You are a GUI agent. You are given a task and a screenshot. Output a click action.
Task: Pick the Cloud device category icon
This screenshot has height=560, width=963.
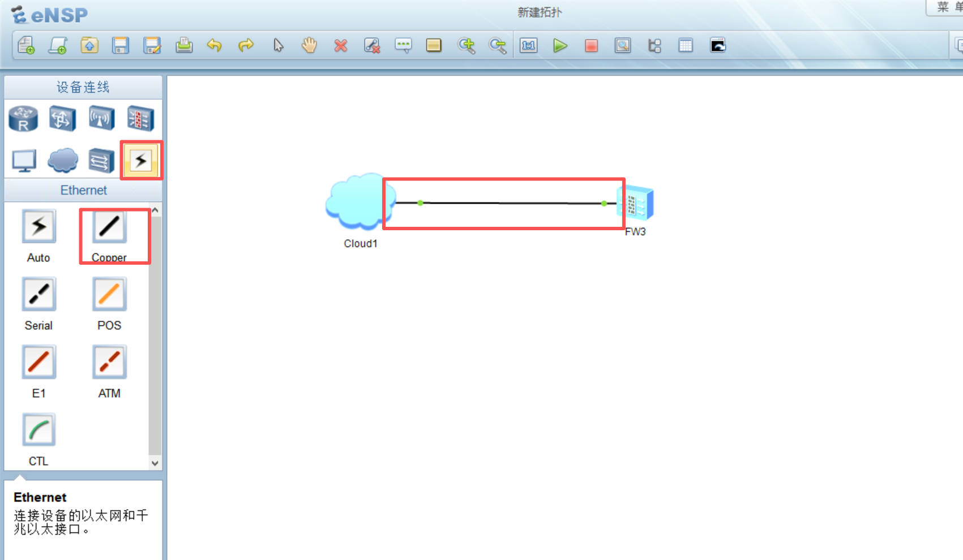click(x=63, y=160)
